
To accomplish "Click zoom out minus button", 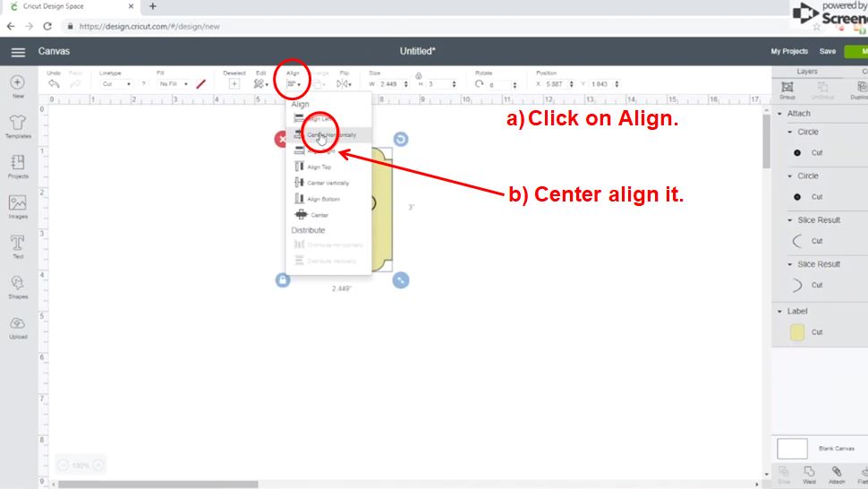I will (x=64, y=465).
